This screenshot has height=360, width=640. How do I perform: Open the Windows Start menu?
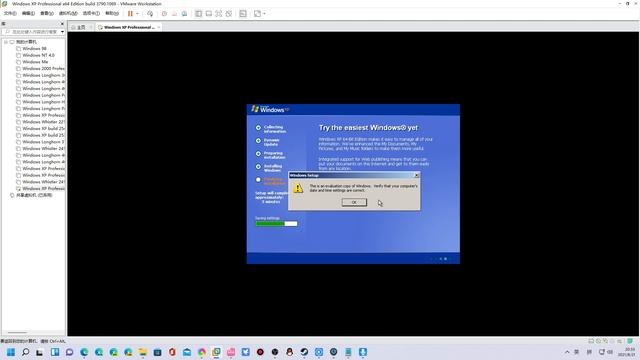11,352
